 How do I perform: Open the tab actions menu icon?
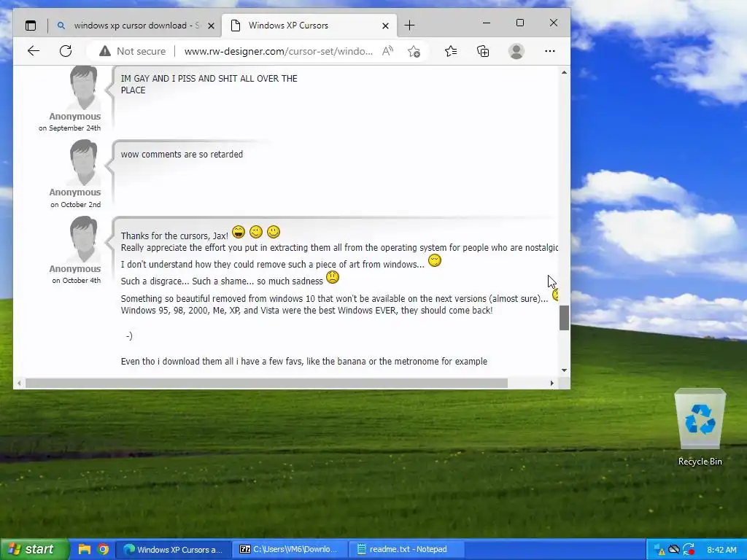pos(31,26)
